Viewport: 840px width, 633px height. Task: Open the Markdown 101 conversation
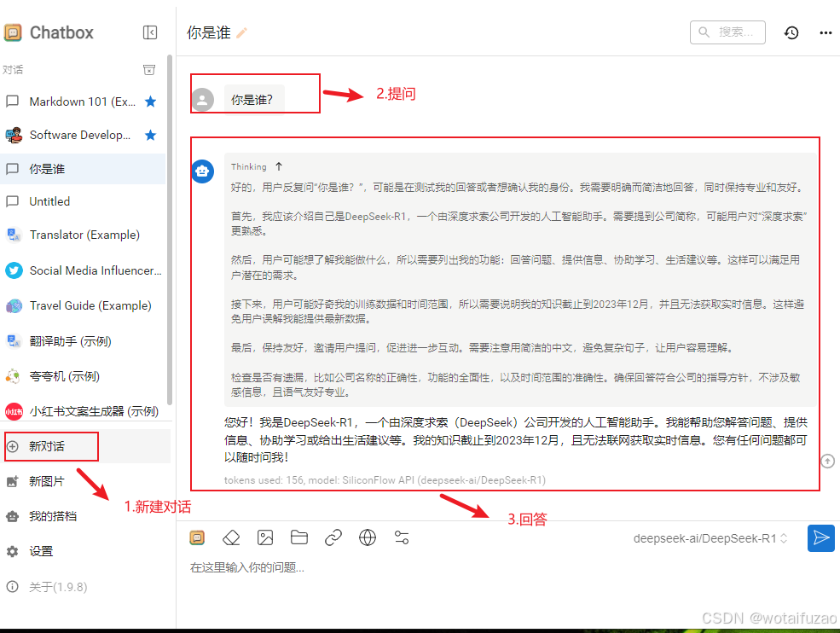pos(83,102)
